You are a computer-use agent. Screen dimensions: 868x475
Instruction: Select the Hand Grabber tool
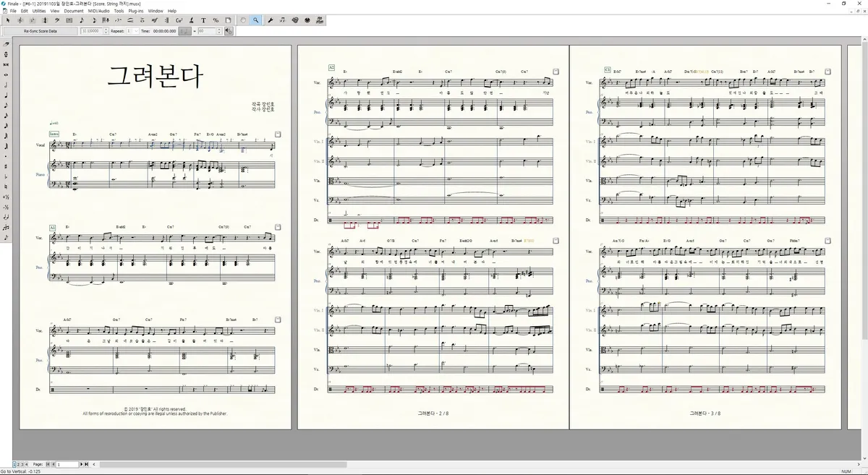pos(242,20)
